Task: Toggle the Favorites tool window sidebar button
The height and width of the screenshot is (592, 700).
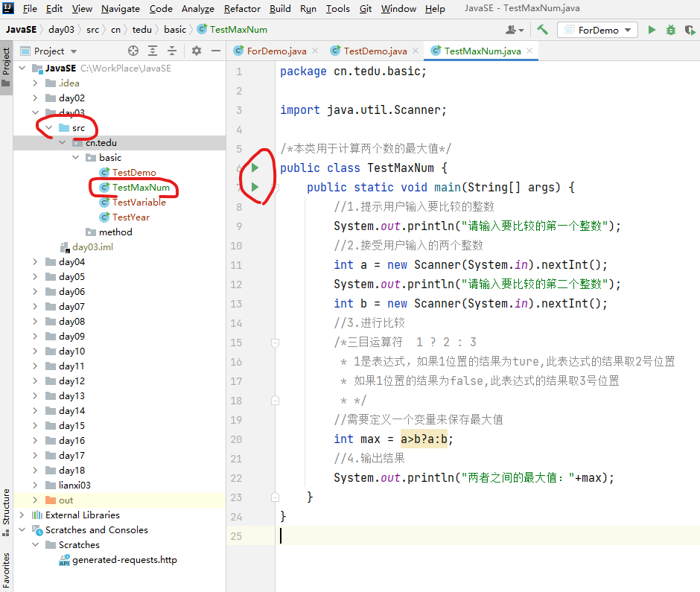Action: 6,570
